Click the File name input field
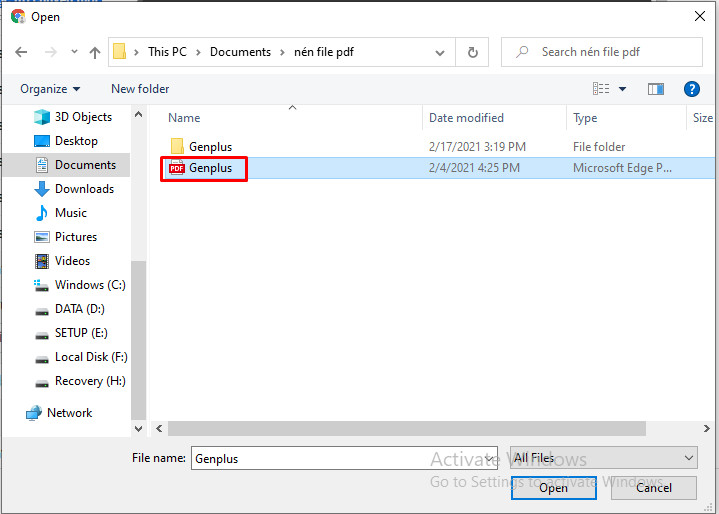The width and height of the screenshot is (719, 514). click(344, 458)
